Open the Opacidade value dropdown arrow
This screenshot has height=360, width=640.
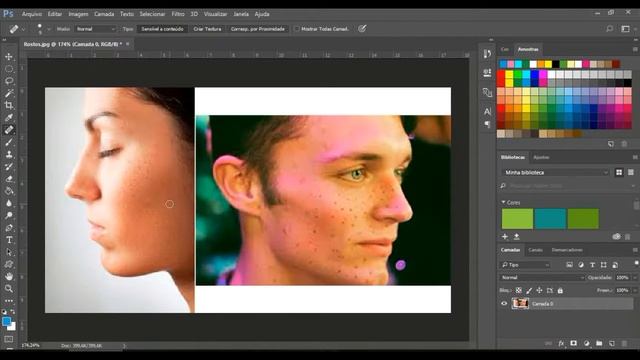pyautogui.click(x=634, y=278)
